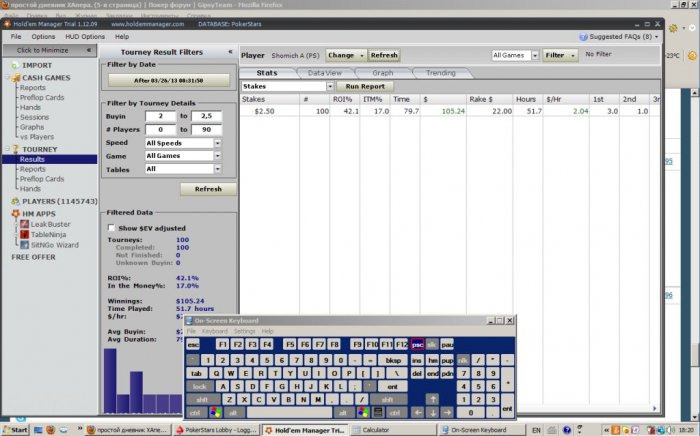The height and width of the screenshot is (436, 700).
Task: Switch to the Graph tab
Action: [x=383, y=73]
